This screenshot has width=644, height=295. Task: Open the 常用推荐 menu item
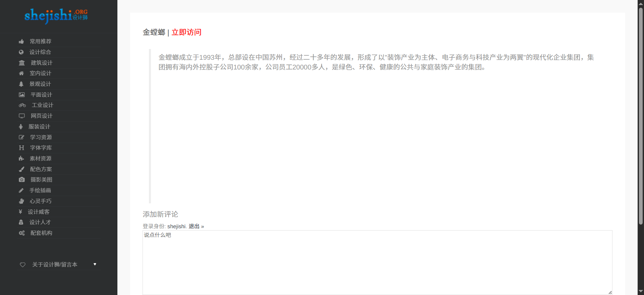41,41
